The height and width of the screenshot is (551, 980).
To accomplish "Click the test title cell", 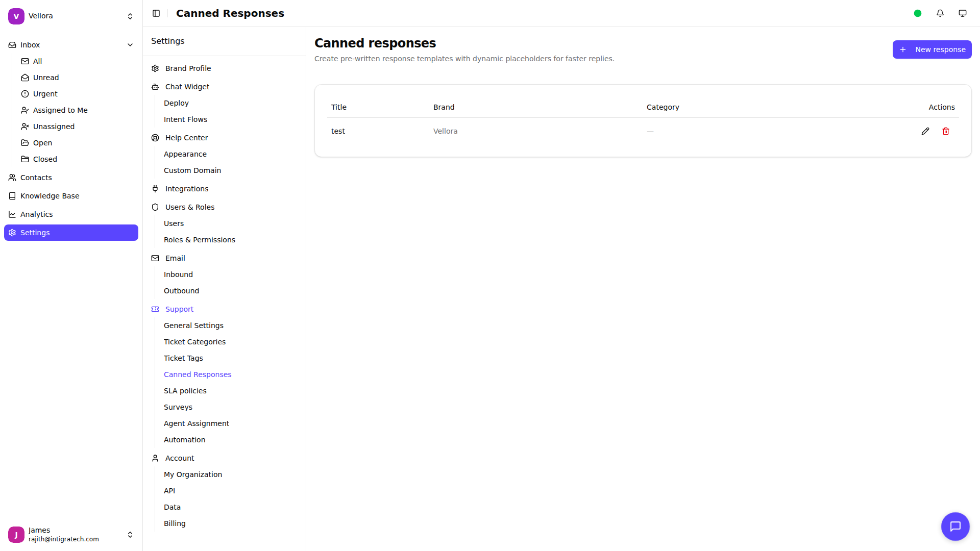I will click(x=338, y=131).
